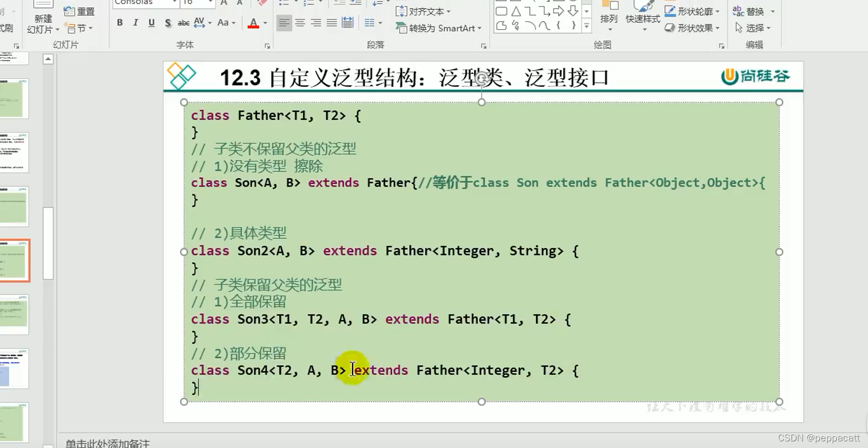Open Quick Styles (快速样式) gallery
This screenshot has height=448, width=868.
click(643, 15)
